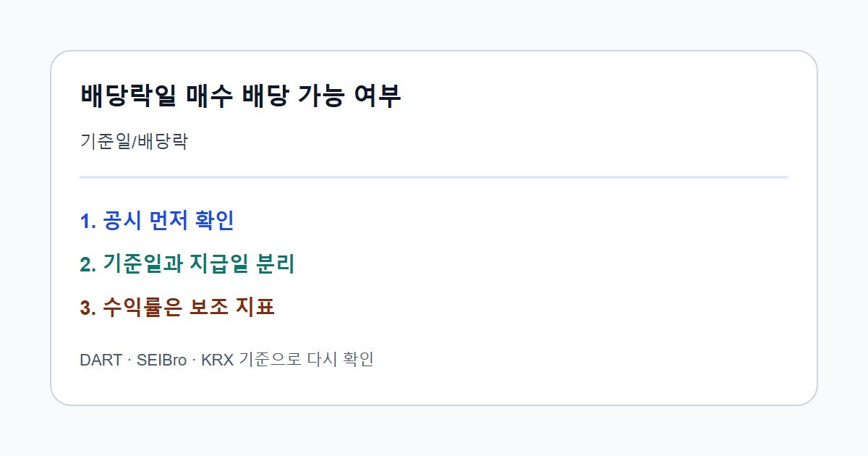This screenshot has height=456, width=868.
Task: Click the heading 배당락일 매수 배당 가능 여부
Action: pyautogui.click(x=240, y=96)
